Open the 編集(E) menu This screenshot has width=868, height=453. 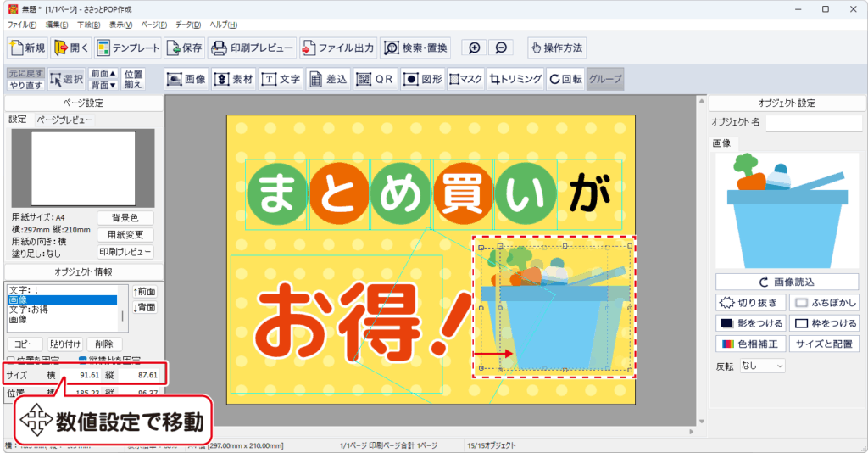58,25
